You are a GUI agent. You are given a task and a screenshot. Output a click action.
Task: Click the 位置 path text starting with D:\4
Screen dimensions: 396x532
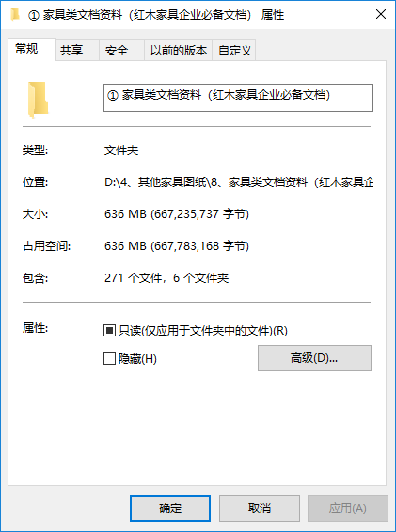239,182
